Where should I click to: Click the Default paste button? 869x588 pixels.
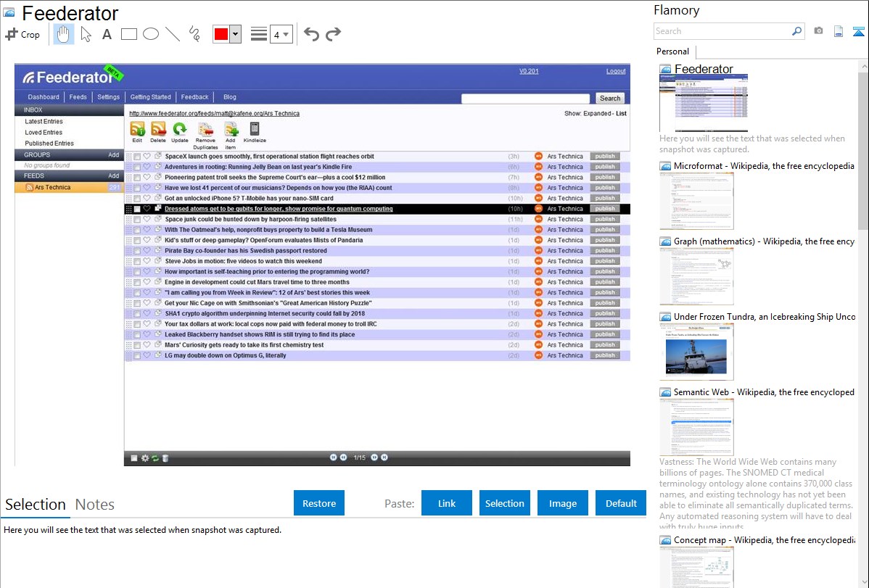[621, 503]
